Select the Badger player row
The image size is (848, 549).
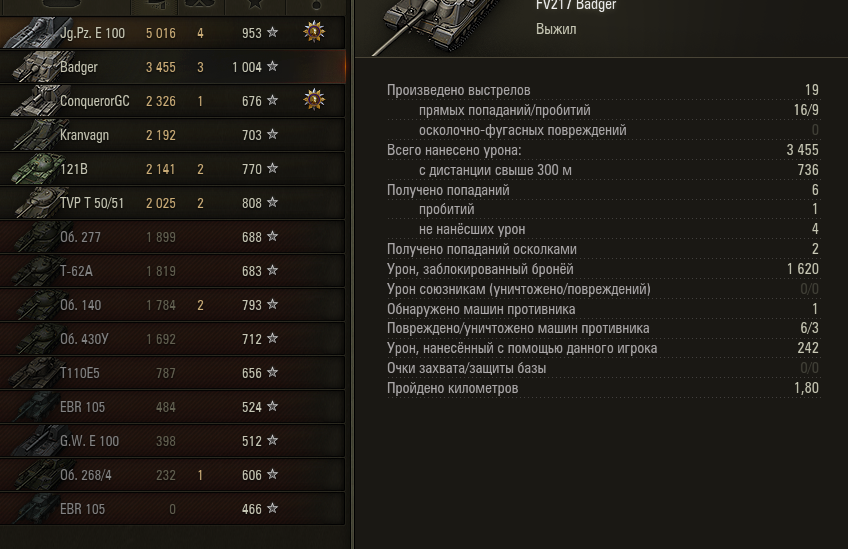173,67
